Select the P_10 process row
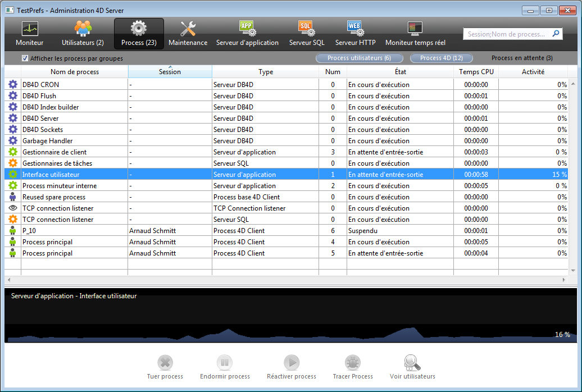This screenshot has width=582, height=392. tap(169, 231)
